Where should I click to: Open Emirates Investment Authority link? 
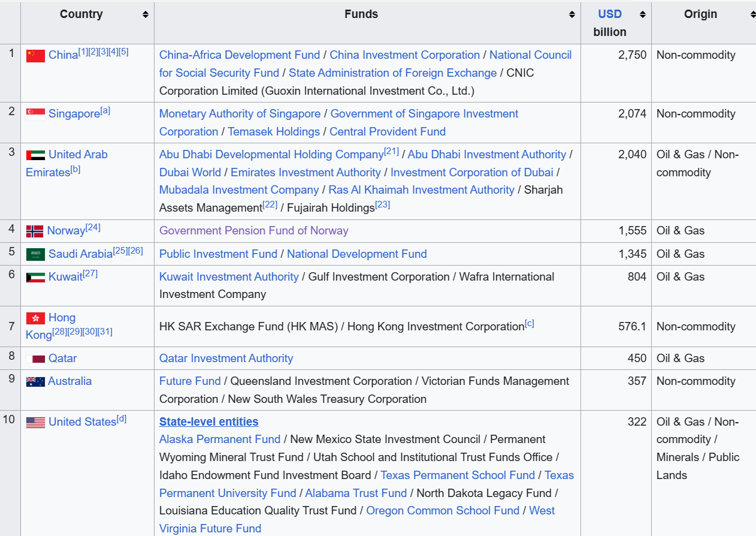pyautogui.click(x=306, y=173)
